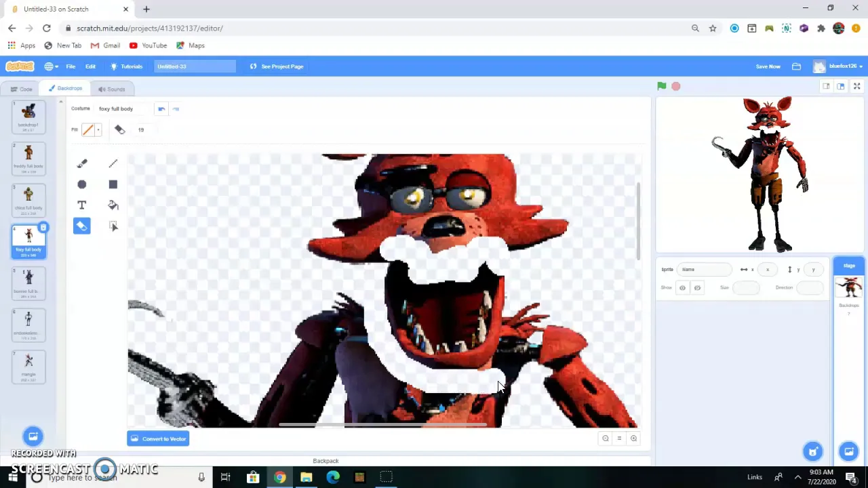Select the Text tool

point(82,205)
